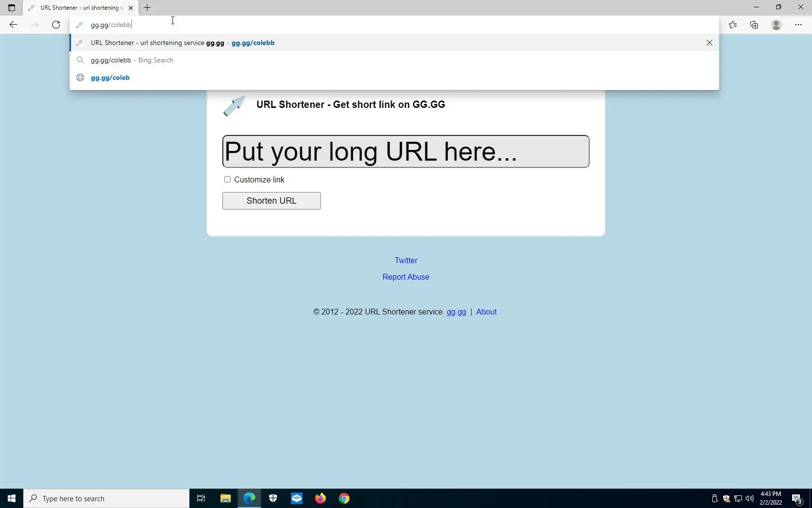
Task: Open the Report Abuse link
Action: click(406, 277)
